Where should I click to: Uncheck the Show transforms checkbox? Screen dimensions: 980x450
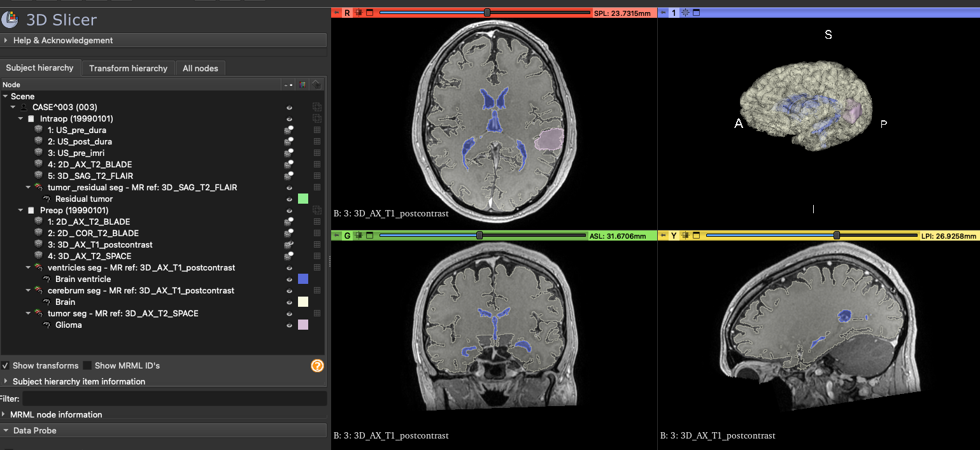click(x=5, y=365)
